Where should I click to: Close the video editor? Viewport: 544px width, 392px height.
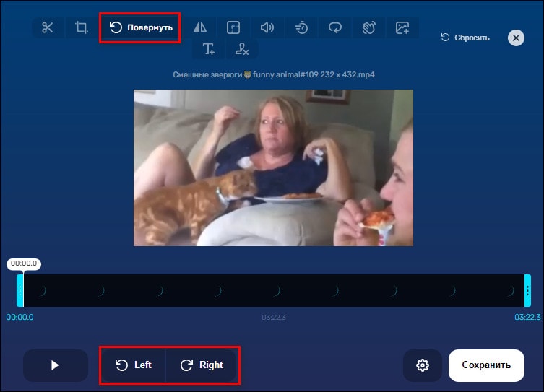point(516,38)
